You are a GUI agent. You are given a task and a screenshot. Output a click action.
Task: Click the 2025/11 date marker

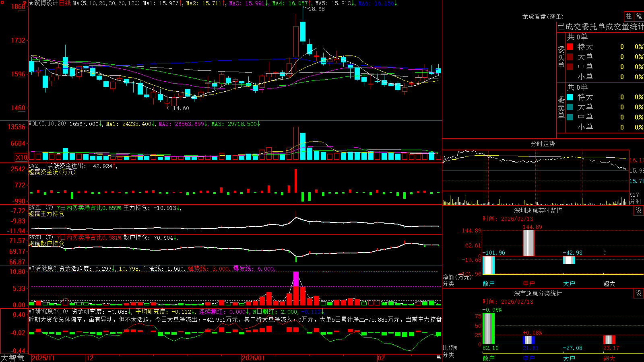pos(43,358)
